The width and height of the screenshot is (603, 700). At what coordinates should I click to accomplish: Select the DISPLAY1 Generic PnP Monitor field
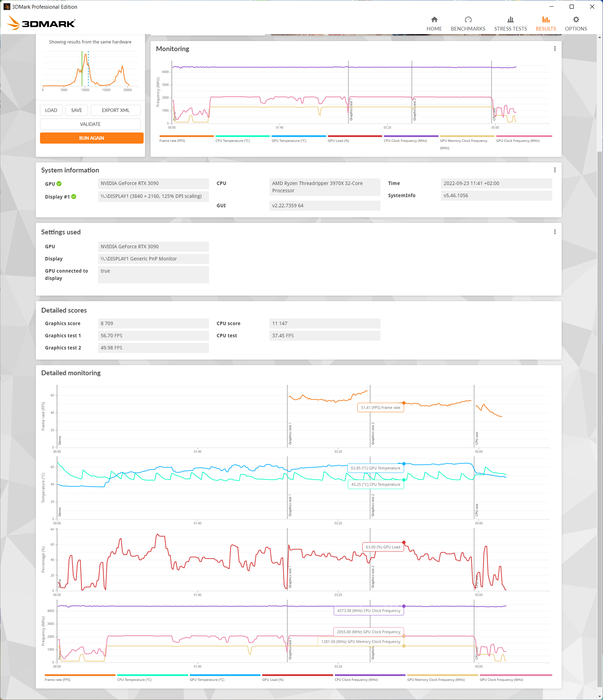(153, 259)
